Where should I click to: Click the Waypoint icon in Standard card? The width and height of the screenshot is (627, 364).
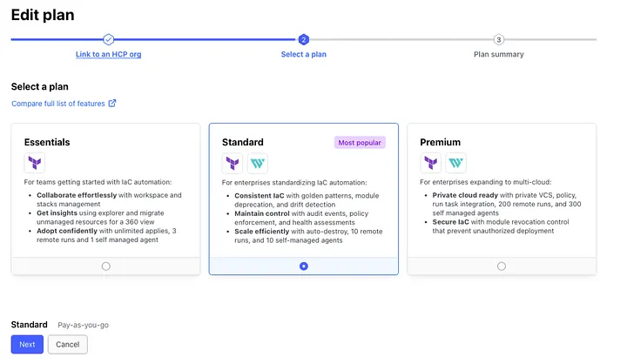coord(258,163)
